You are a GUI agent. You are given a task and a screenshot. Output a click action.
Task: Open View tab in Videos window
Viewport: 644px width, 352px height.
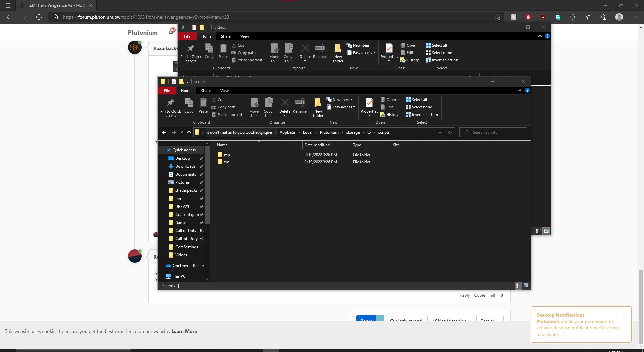pyautogui.click(x=245, y=36)
